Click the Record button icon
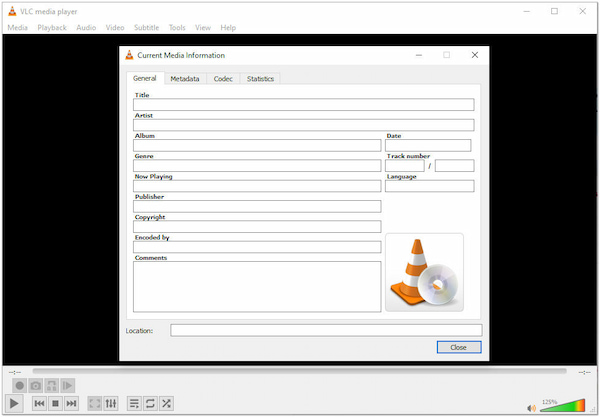The height and width of the screenshot is (417, 600). point(20,386)
